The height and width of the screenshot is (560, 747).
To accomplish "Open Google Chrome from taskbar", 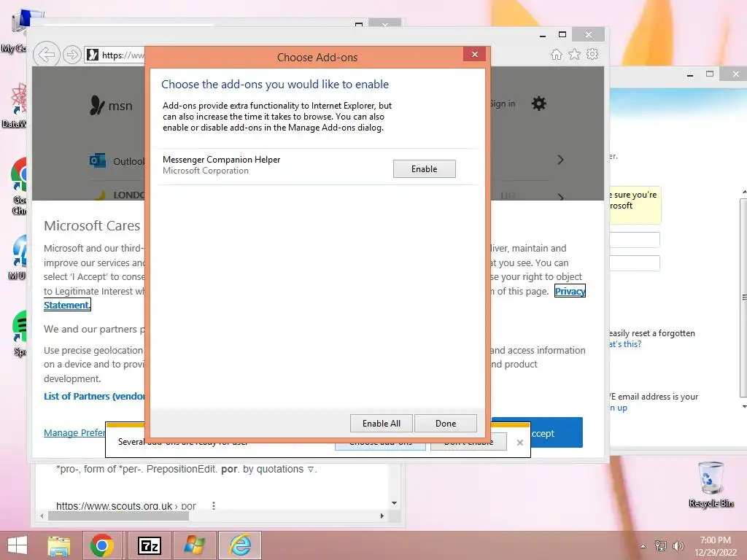I will tap(102, 545).
